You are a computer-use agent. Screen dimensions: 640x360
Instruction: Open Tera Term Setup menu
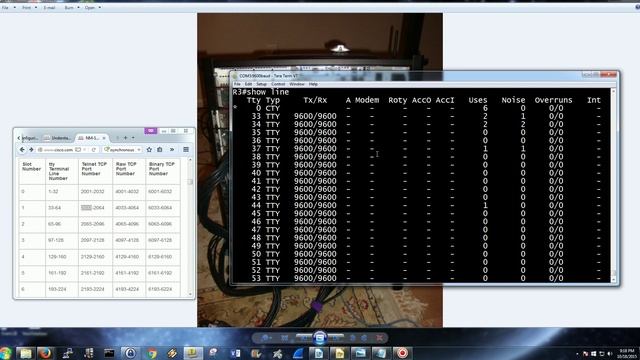[261, 84]
